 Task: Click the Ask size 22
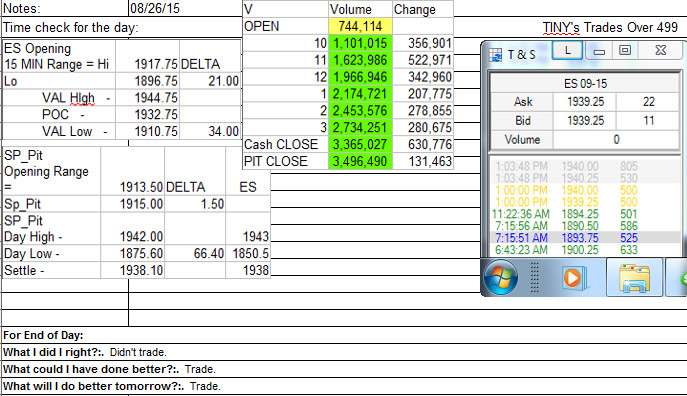pyautogui.click(x=648, y=102)
